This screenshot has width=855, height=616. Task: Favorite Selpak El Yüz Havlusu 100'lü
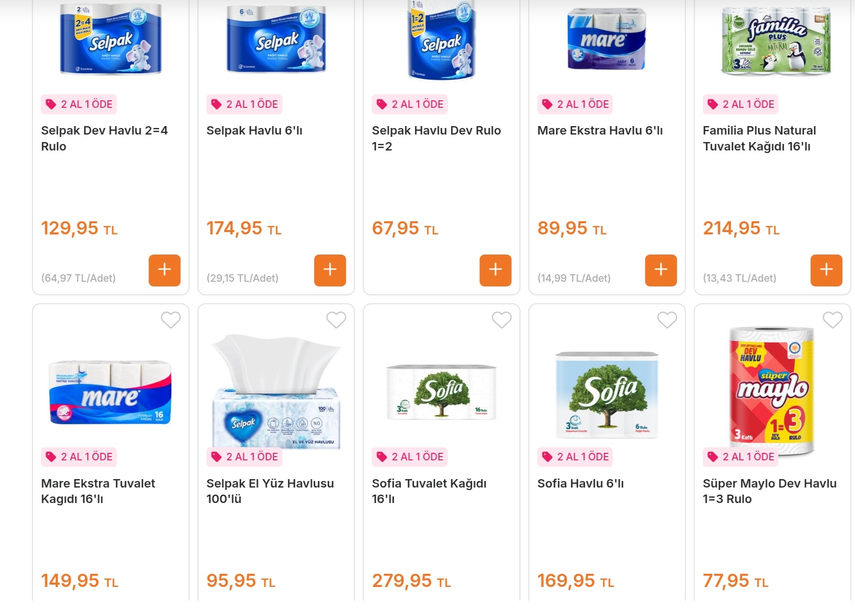point(336,320)
